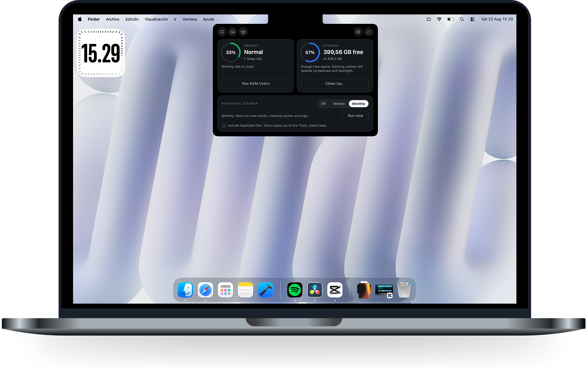Open the Visualización menu
Screen dimensions: 588x374
(156, 19)
